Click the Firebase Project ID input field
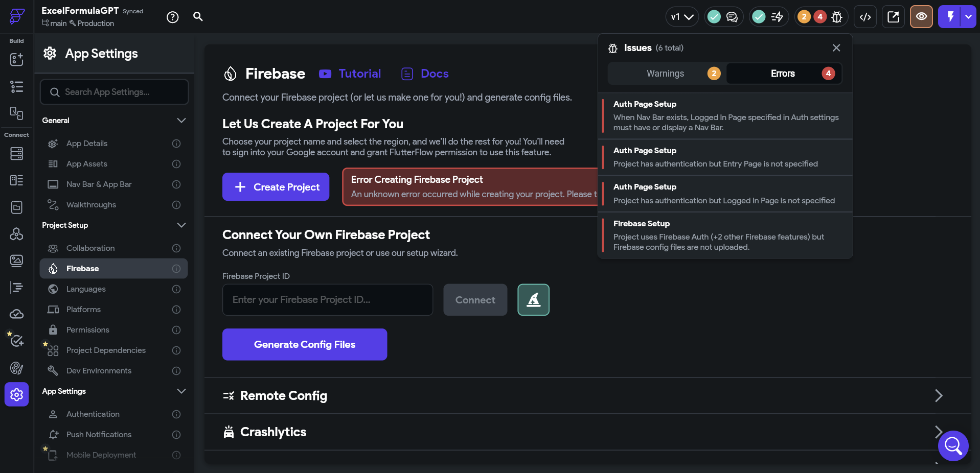 328,300
